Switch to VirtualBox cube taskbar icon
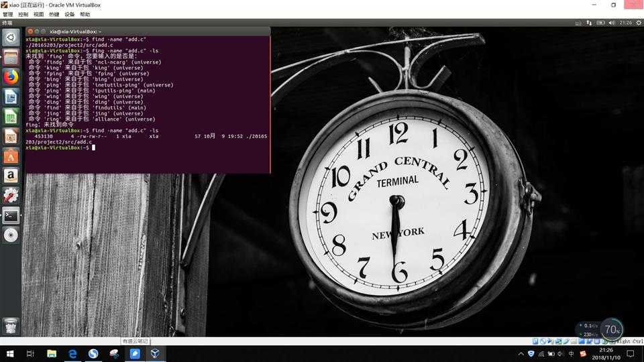 155,353
